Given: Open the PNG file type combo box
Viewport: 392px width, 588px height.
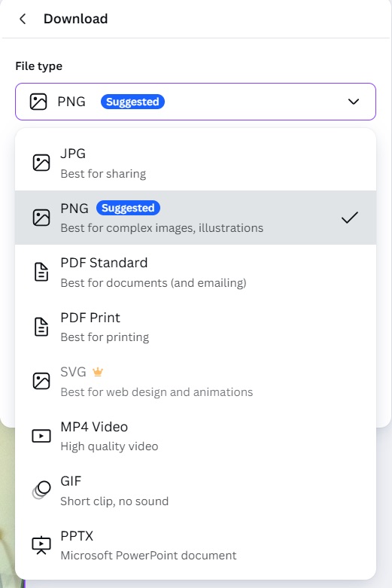Looking at the screenshot, I should 196,102.
